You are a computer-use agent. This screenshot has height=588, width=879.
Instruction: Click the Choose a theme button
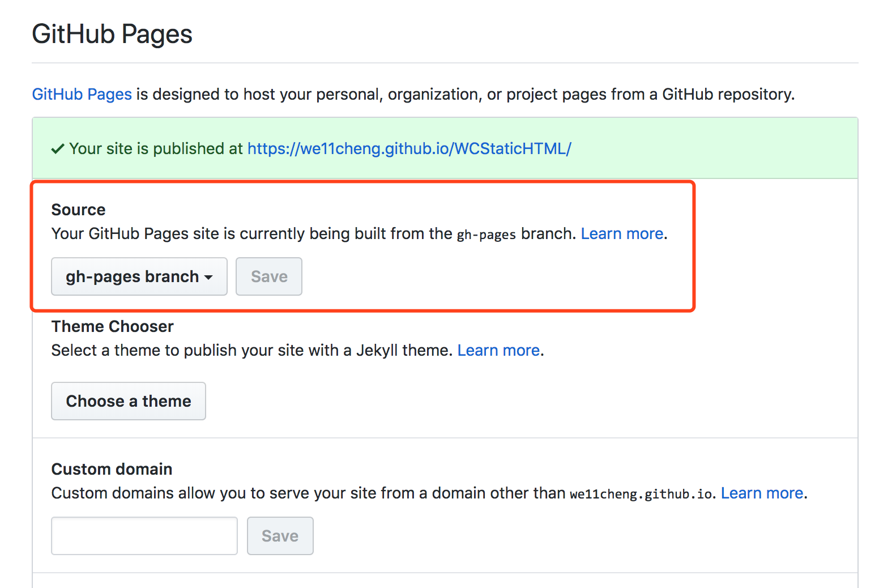129,401
